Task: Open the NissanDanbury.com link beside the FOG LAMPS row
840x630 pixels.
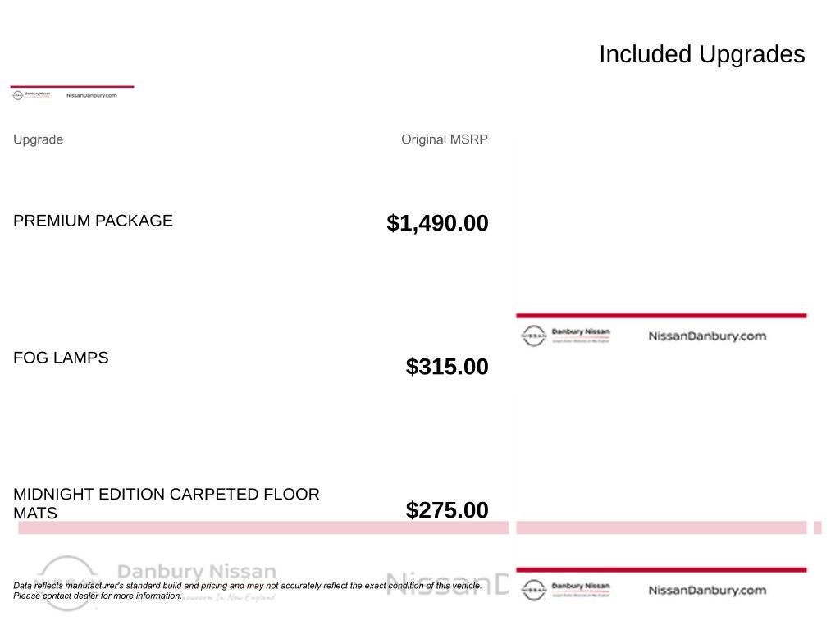Action: coord(707,336)
